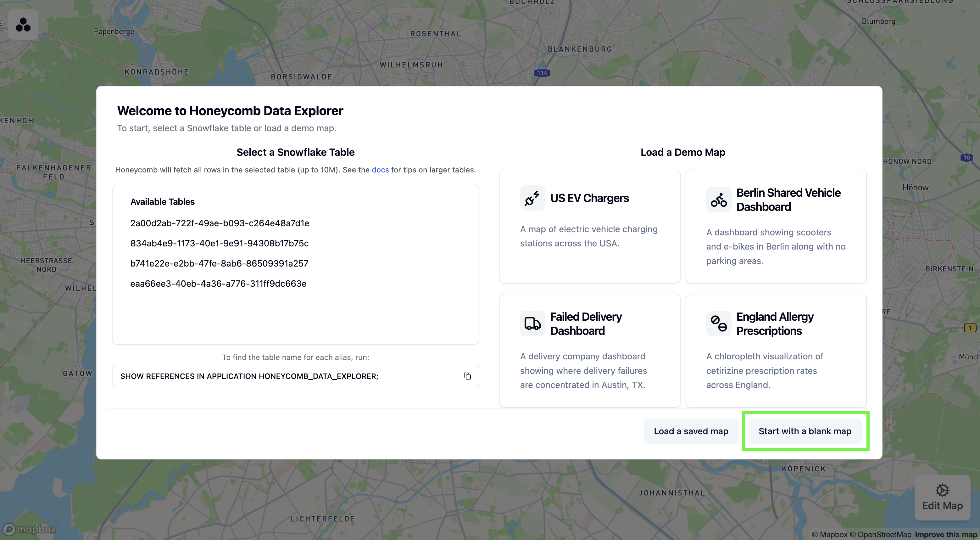Load the Failed Delivery Dashboard demo
The image size is (980, 540).
(x=590, y=351)
